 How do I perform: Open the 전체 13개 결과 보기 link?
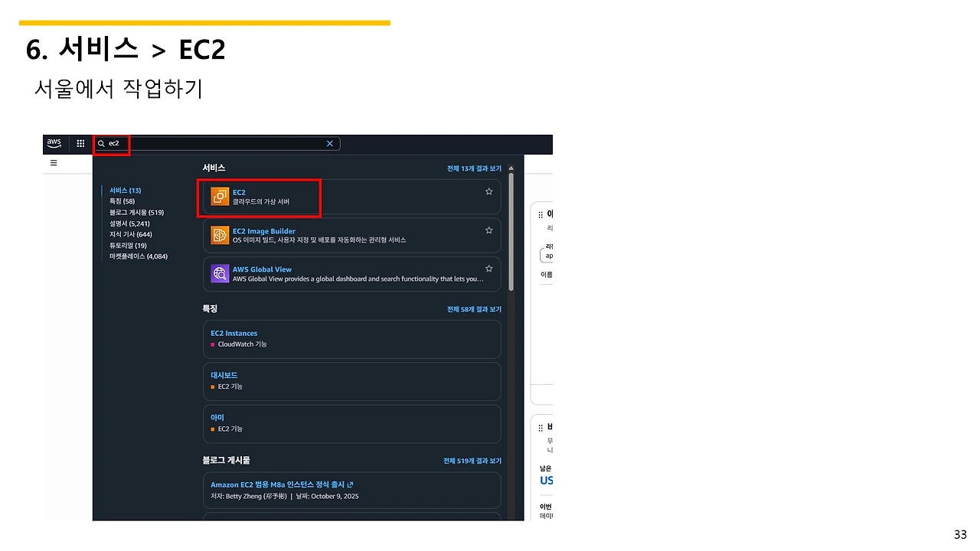[475, 168]
